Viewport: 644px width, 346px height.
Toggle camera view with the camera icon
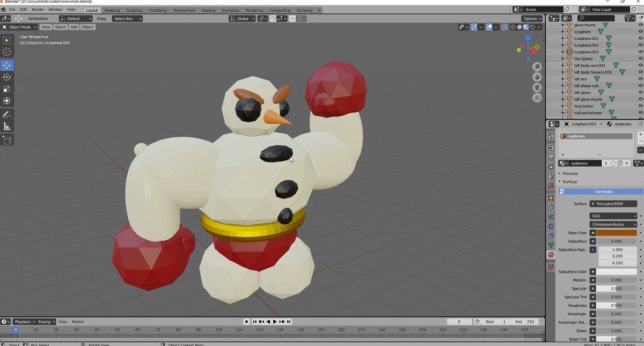tap(537, 87)
